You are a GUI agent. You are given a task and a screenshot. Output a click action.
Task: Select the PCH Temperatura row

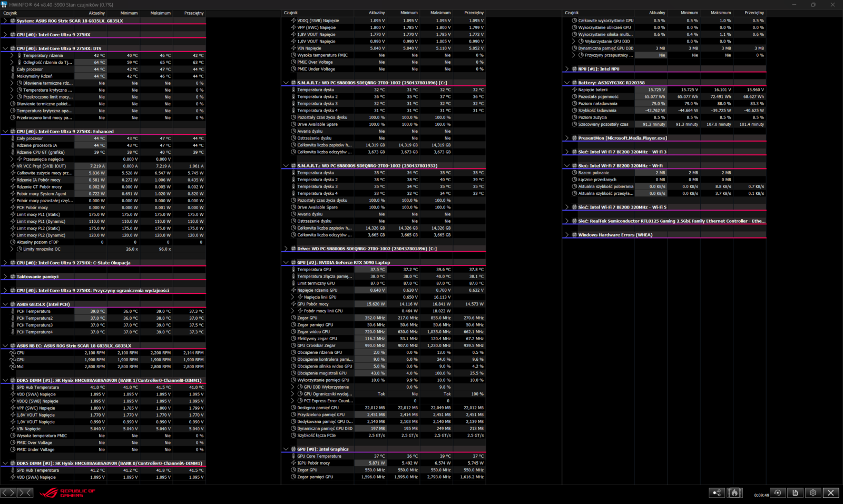34,311
